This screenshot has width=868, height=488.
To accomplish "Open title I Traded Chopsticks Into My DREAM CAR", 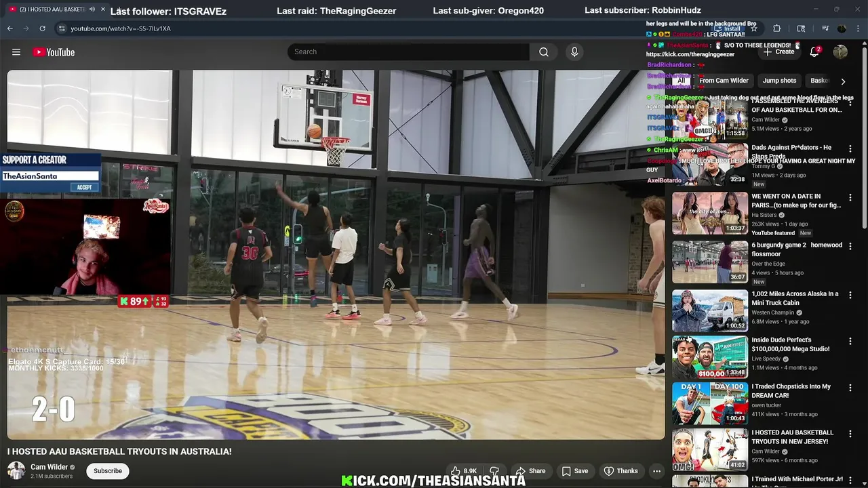I will coord(791,391).
